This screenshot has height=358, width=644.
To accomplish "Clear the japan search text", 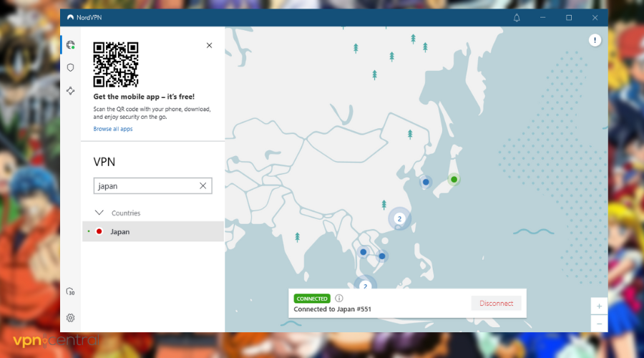I will coord(203,185).
